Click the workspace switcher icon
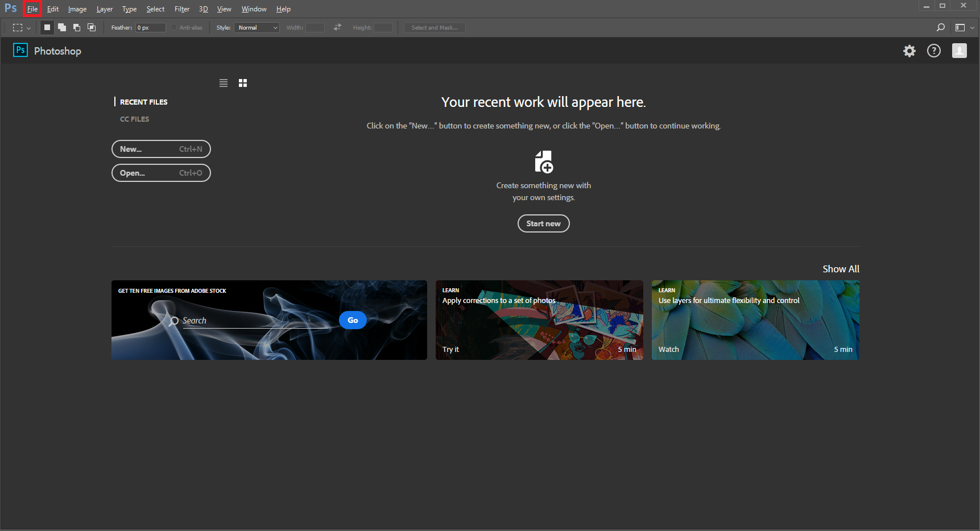Screen dimensions: 980x531 pos(960,27)
